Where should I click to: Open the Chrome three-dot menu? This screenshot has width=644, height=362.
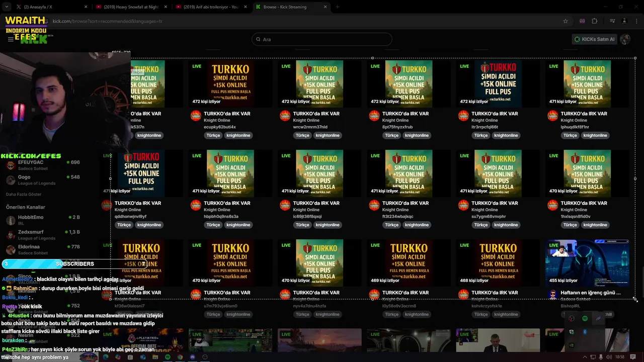(636, 21)
